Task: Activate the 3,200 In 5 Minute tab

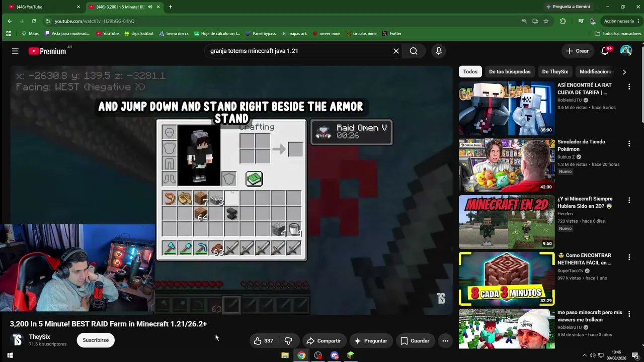Action: coord(124,7)
